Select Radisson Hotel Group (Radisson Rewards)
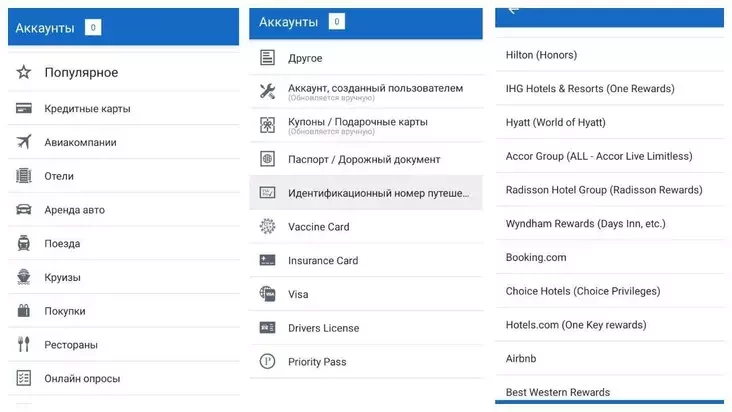This screenshot has width=732, height=412. 610,190
